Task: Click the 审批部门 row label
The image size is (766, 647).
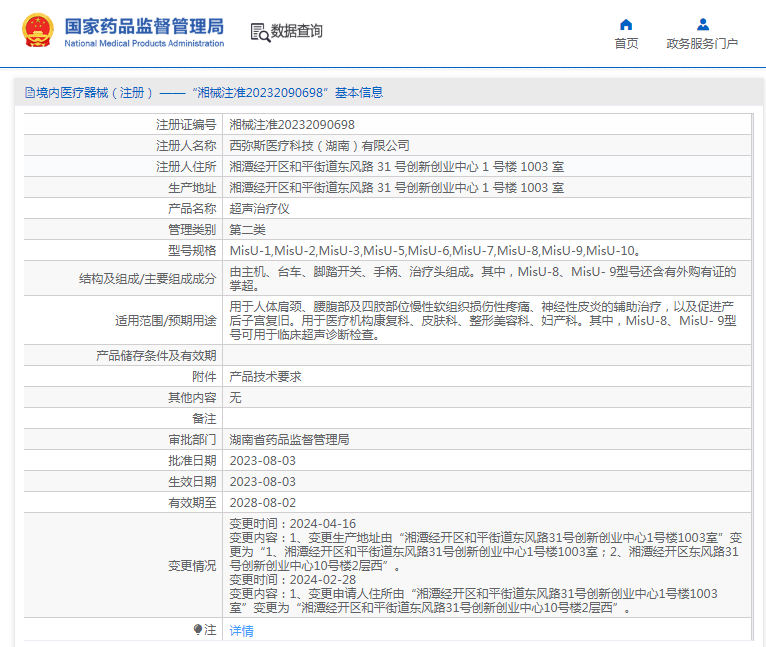Action: [x=192, y=440]
